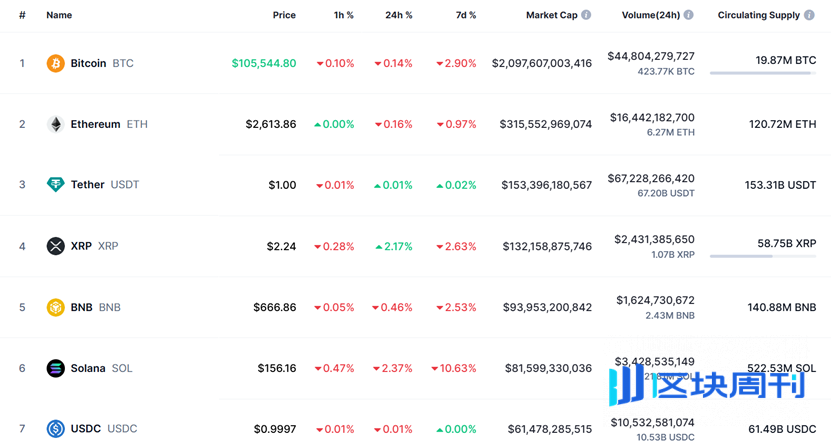Click Tether supply 153.31B USDT

point(781,185)
